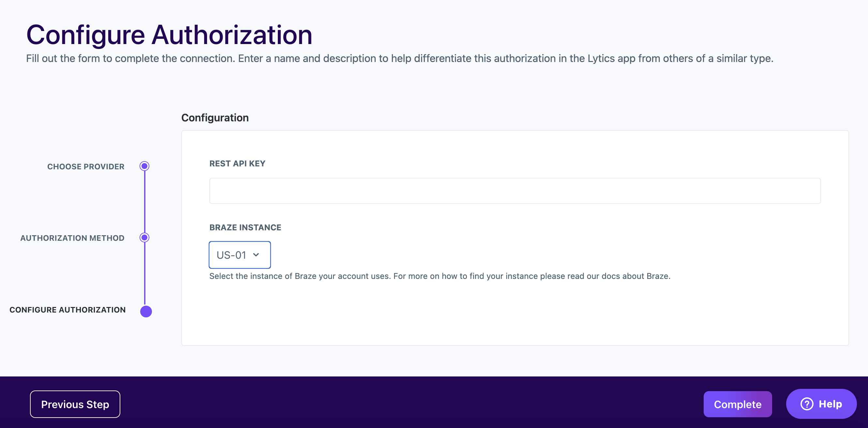Click the Configuration section heading

215,118
